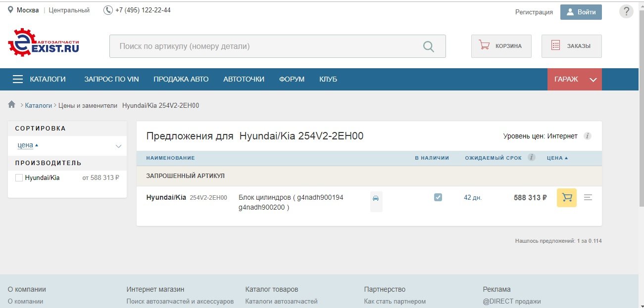Click the phone icon beside the number
This screenshot has width=644, height=308.
(x=108, y=10)
